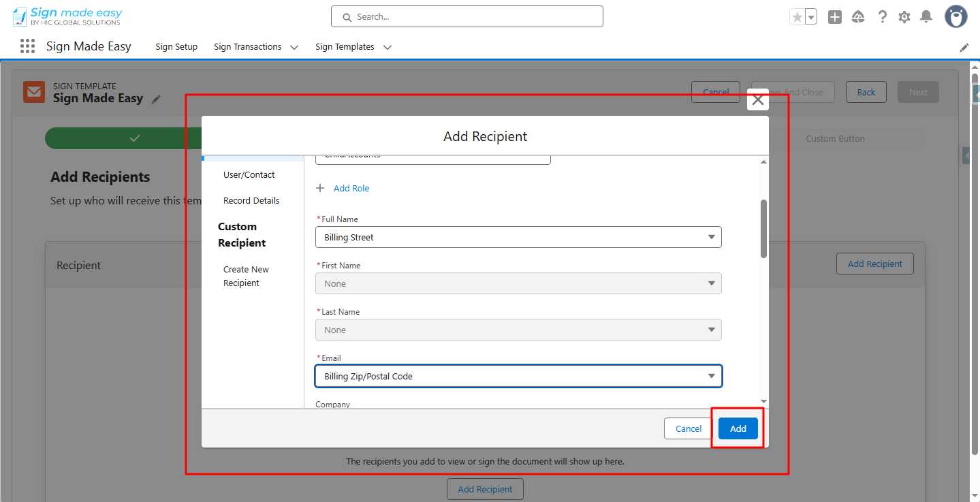Click the plus icon to create new record
This screenshot has height=502, width=980.
tap(834, 16)
